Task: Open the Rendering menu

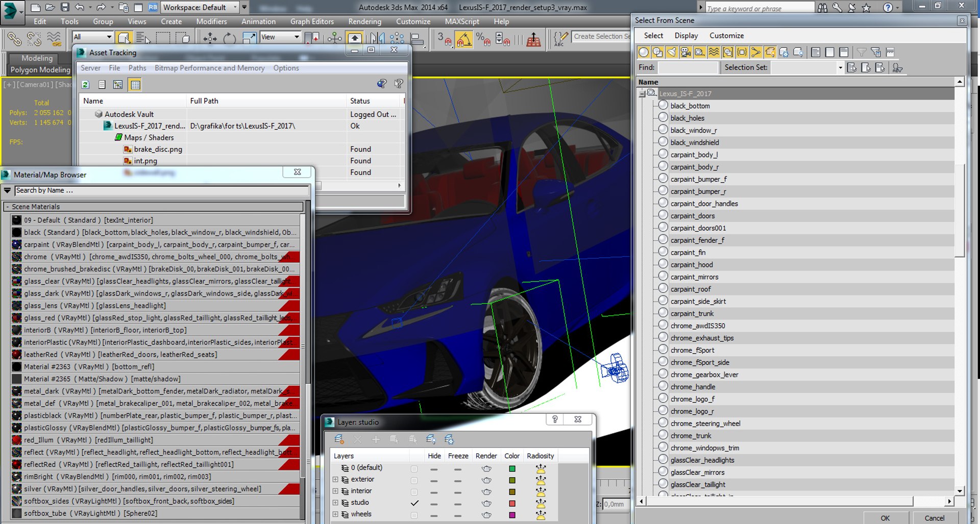Action: coord(364,21)
